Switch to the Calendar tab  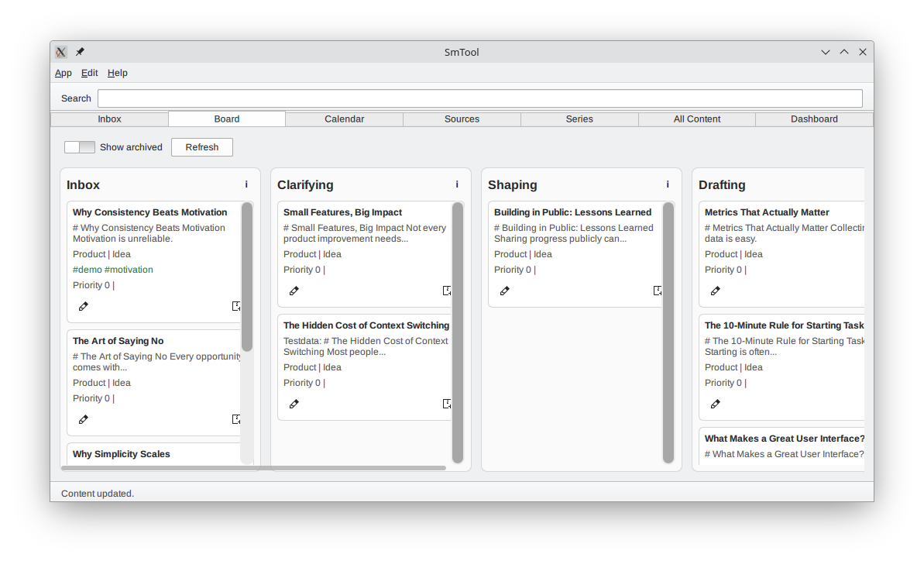coord(344,119)
